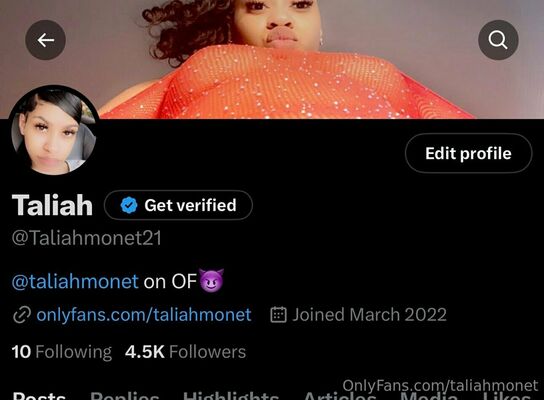544x400 pixels.
Task: Open the round profile avatar photo
Action: [53, 130]
